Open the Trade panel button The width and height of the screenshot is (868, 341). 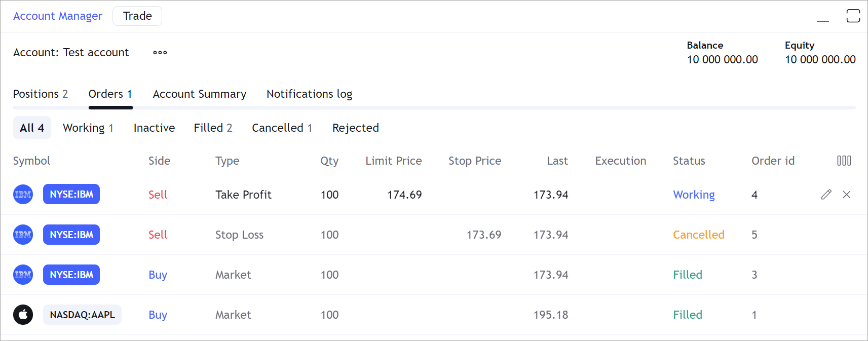coord(137,16)
